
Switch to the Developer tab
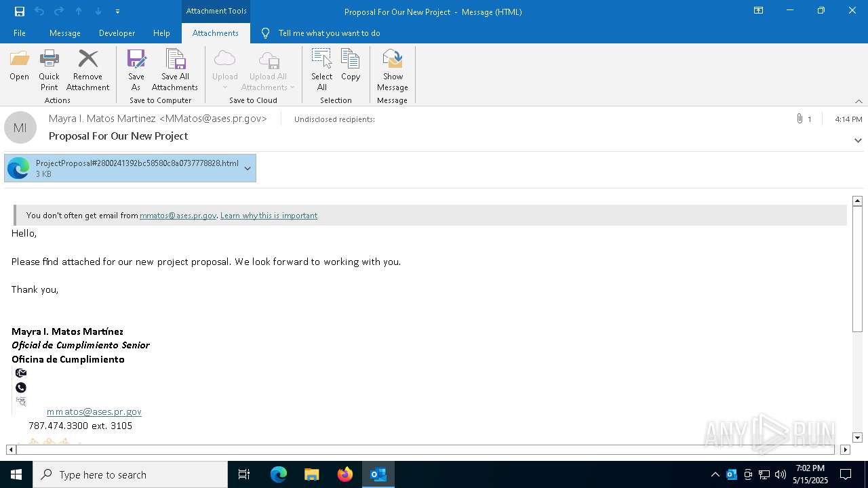pos(117,33)
